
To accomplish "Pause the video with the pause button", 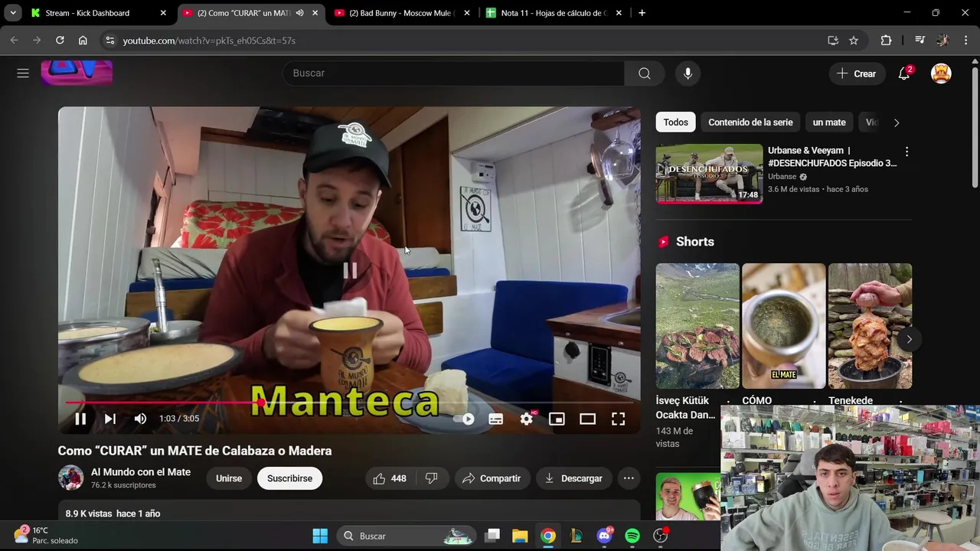I will coord(80,419).
